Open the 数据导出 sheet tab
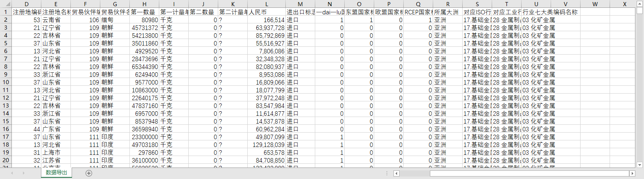Screen dimensions: 644x179 [56, 173]
